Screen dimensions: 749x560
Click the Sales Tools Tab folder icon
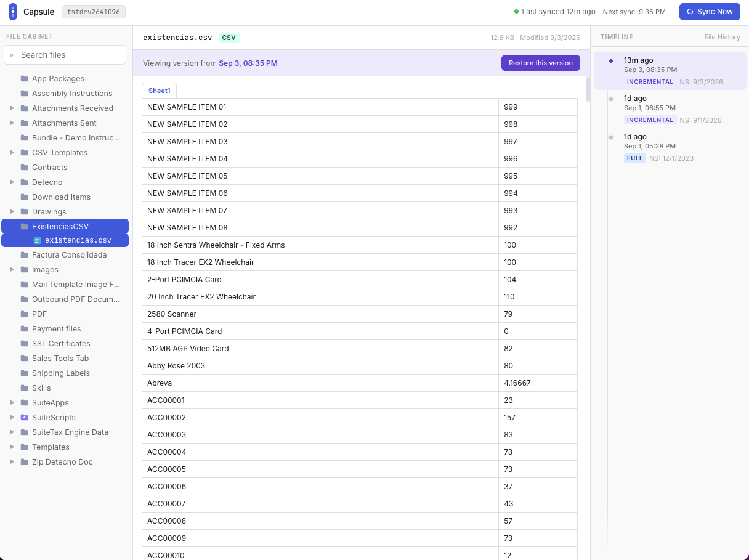pyautogui.click(x=25, y=359)
